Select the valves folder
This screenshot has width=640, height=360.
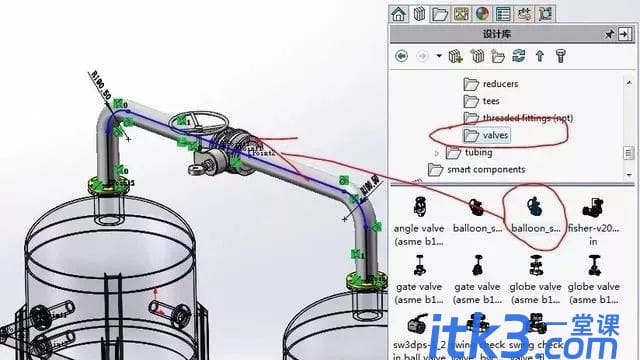click(486, 135)
